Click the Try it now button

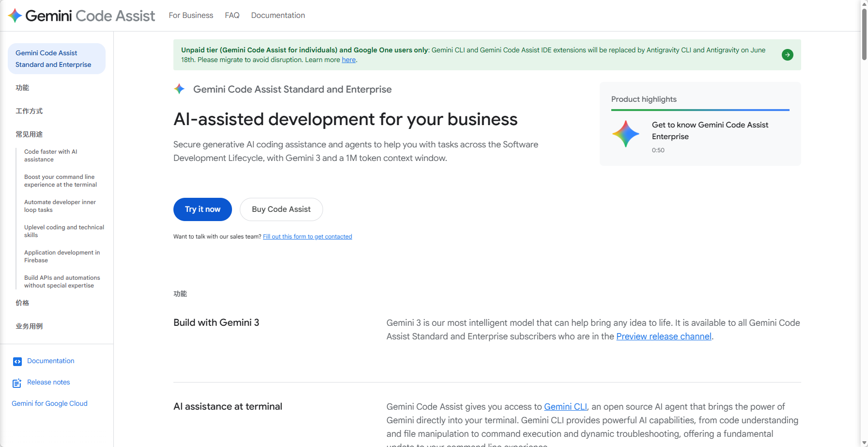(202, 209)
